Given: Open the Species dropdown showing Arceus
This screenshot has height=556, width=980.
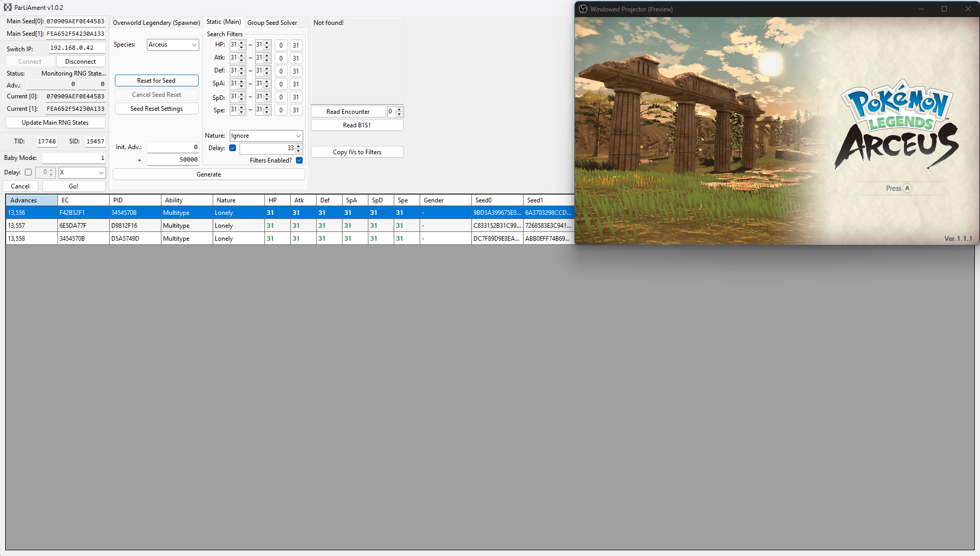Looking at the screenshot, I should click(x=173, y=45).
